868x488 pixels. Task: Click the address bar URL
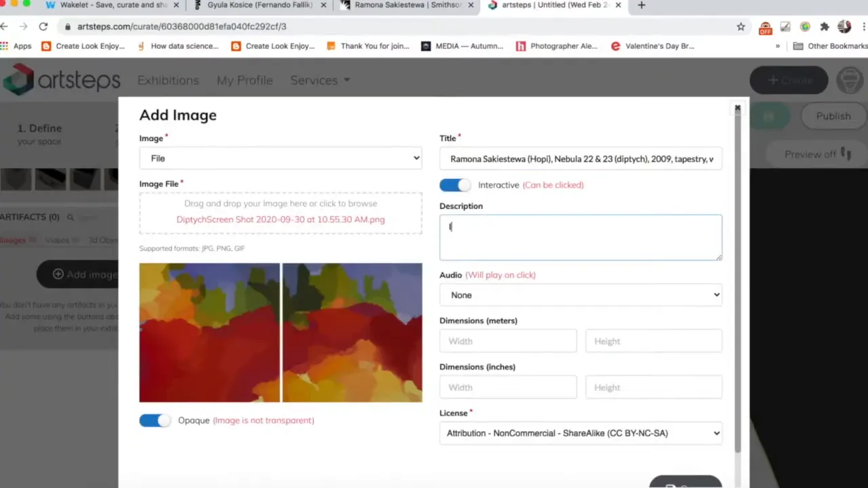coord(182,26)
